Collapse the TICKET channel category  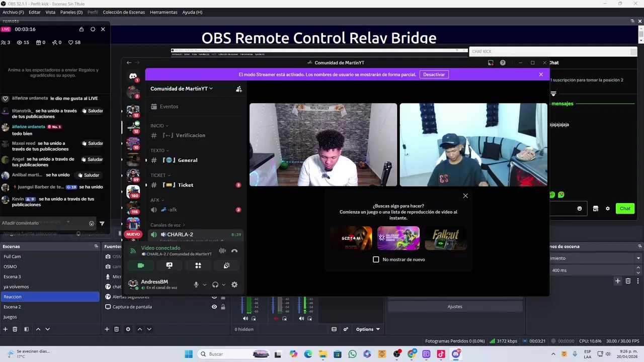tap(160, 175)
